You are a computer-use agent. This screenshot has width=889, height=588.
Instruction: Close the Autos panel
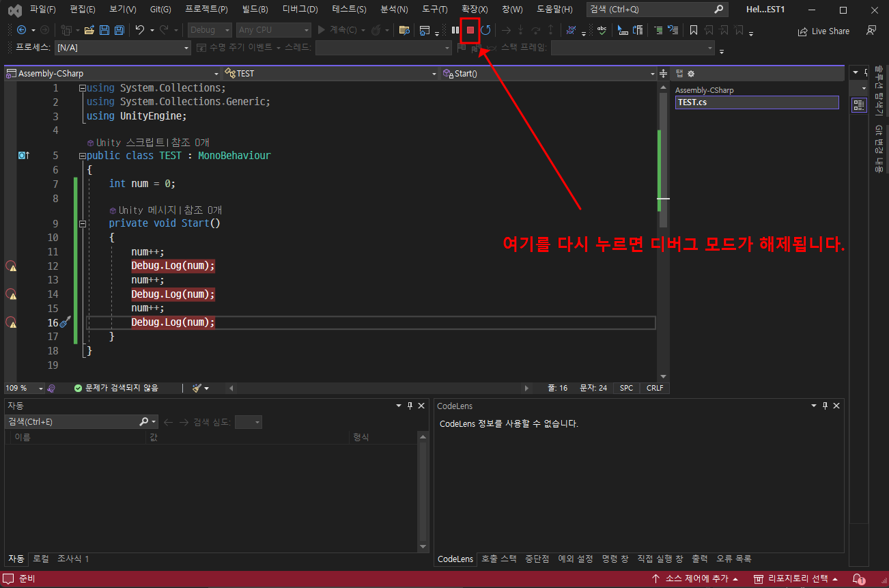[421, 406]
